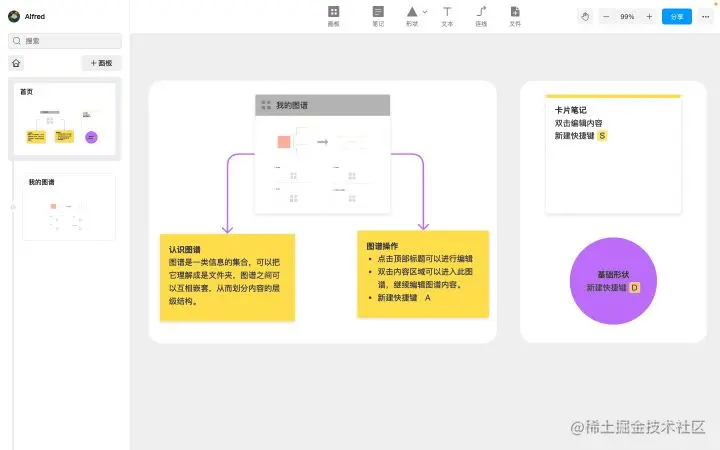Select the note (笔记) tool icon
720x450 pixels.
click(x=378, y=11)
